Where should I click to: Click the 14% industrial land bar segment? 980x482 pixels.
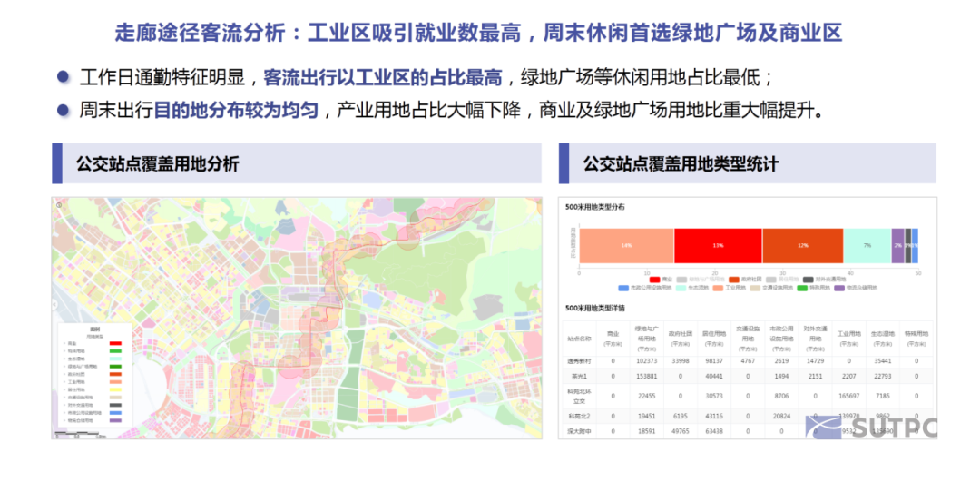[626, 246]
